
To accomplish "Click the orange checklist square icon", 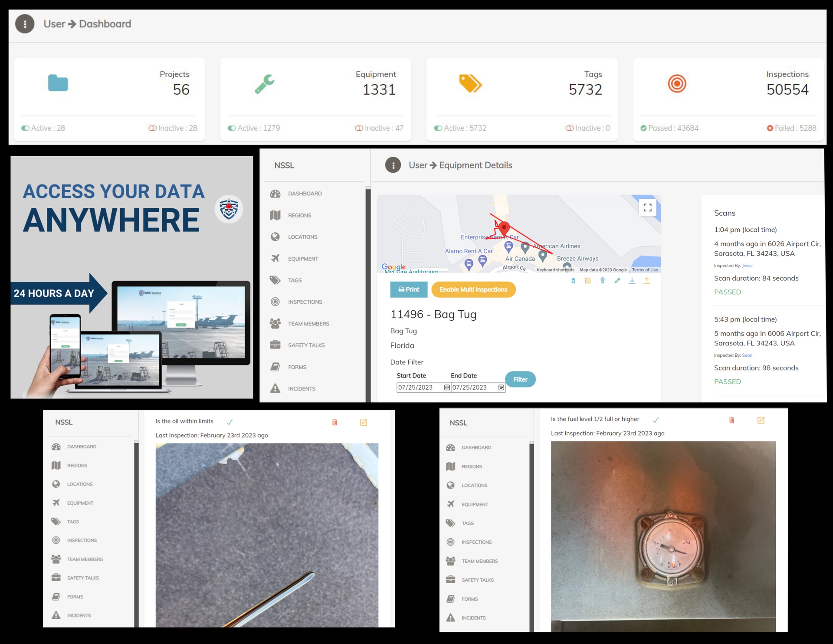I will pos(588,281).
